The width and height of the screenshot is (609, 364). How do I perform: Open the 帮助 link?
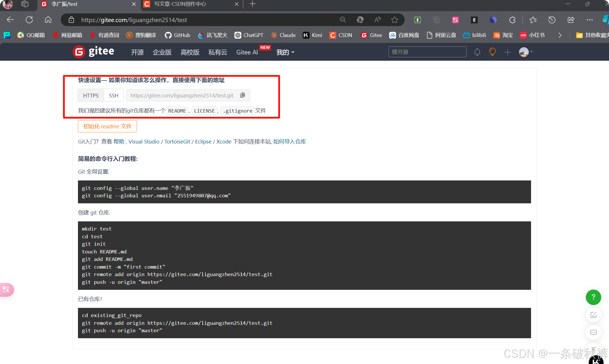[119, 141]
